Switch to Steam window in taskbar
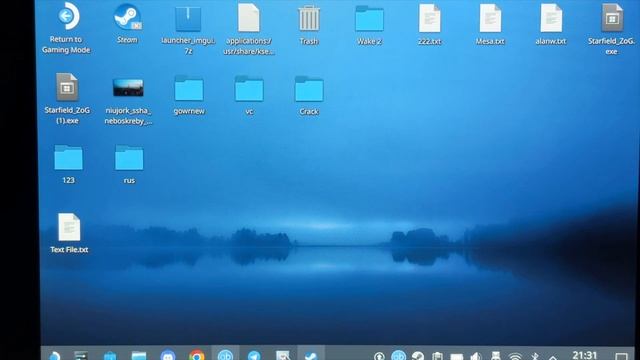The height and width of the screenshot is (360, 640). (x=311, y=355)
